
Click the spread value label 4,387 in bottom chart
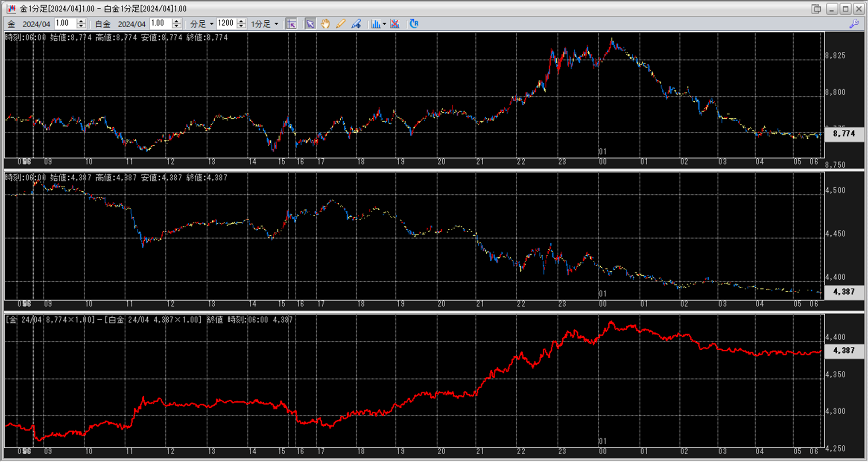coord(844,351)
